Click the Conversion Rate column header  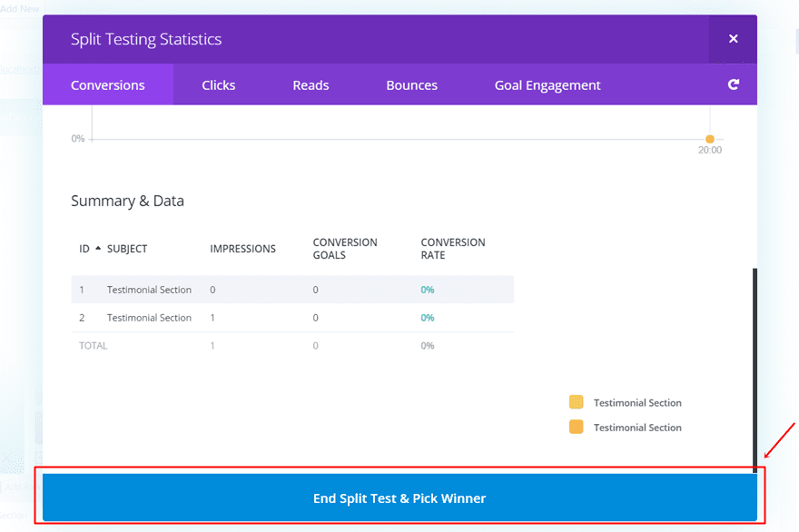[x=453, y=249]
